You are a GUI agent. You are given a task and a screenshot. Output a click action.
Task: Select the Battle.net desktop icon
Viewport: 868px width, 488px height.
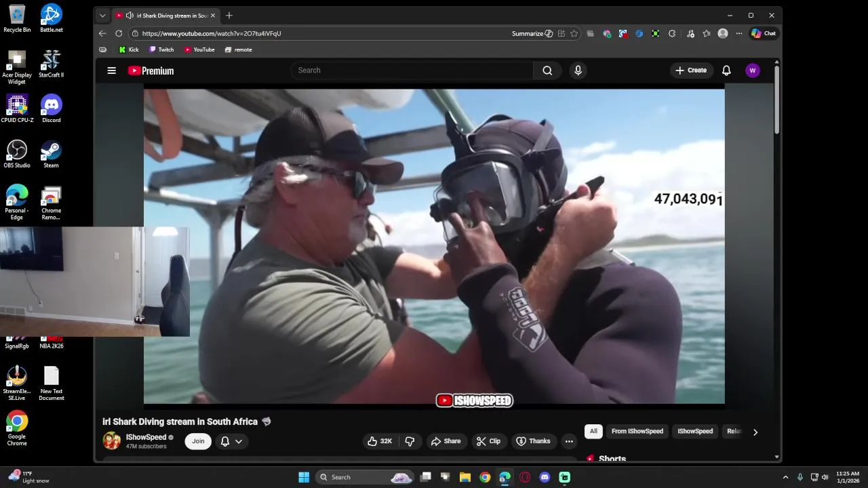click(x=52, y=19)
